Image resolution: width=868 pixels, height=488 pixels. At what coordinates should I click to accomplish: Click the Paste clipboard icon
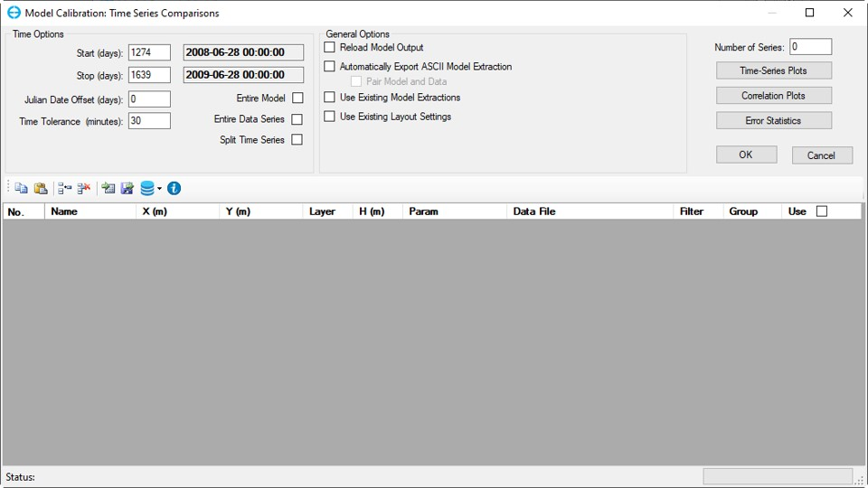(41, 188)
